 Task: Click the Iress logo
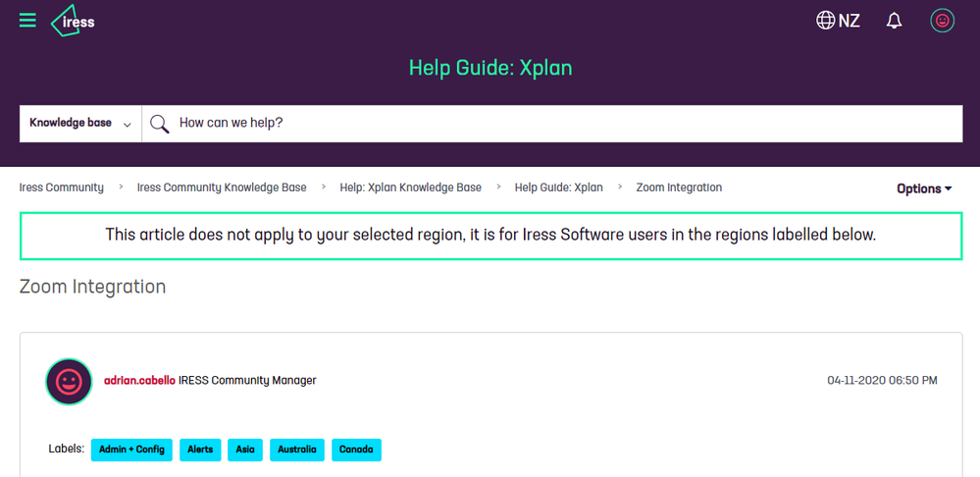click(x=73, y=21)
